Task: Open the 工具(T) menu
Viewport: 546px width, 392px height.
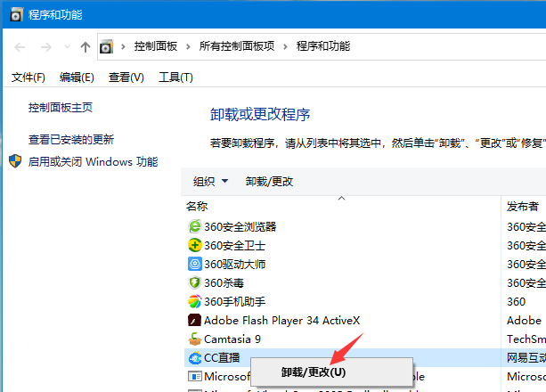Action: click(175, 78)
